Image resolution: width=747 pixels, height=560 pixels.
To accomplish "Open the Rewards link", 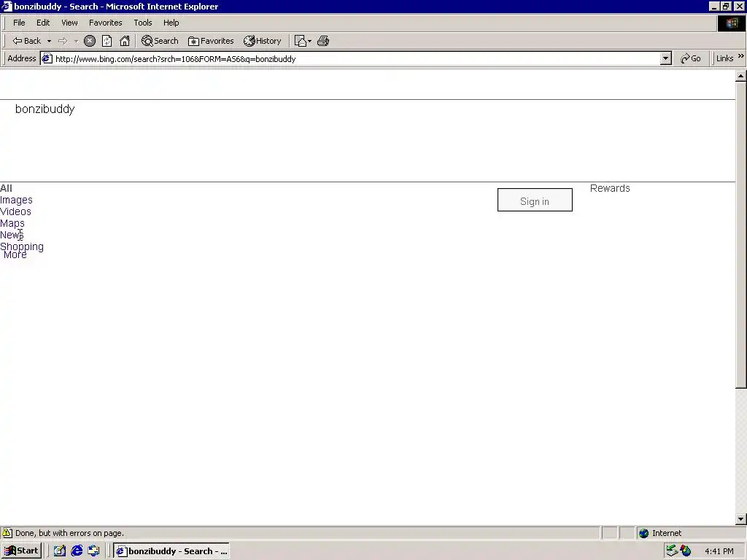I will pos(610,188).
